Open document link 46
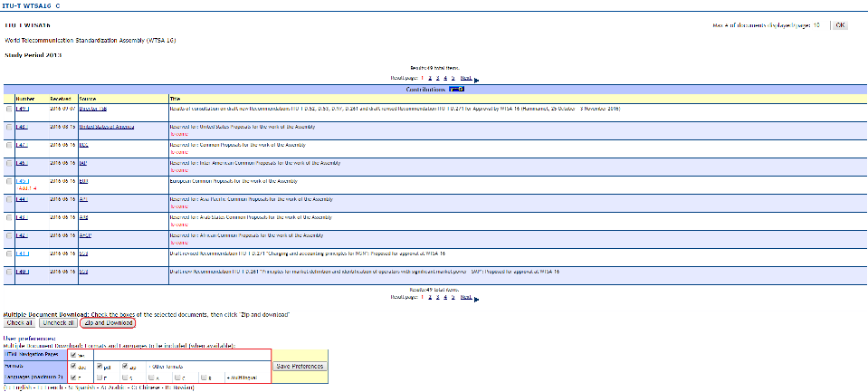 (21, 163)
